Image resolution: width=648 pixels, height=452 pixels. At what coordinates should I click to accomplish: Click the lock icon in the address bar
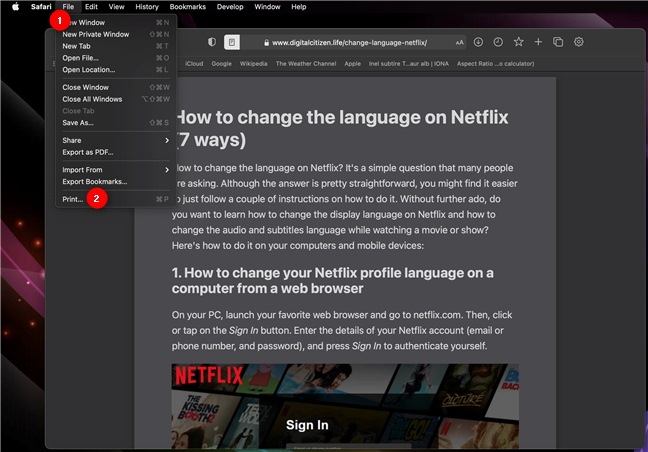tap(267, 43)
